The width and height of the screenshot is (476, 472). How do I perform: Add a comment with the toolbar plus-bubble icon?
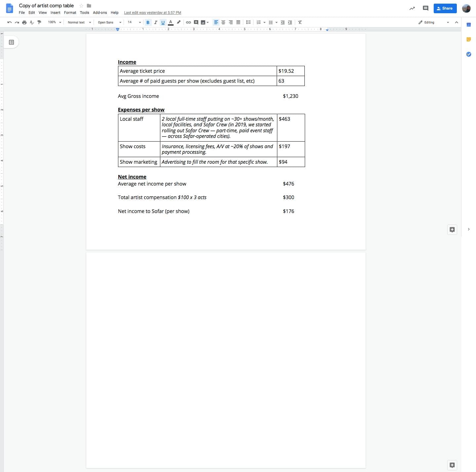click(x=196, y=22)
